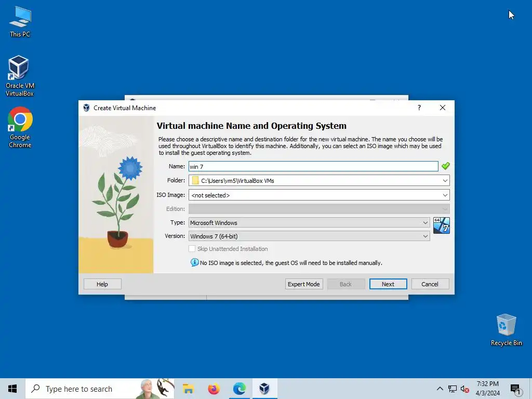Click the Windows 7 64-bit OS type icon
The image size is (532, 399).
click(442, 225)
